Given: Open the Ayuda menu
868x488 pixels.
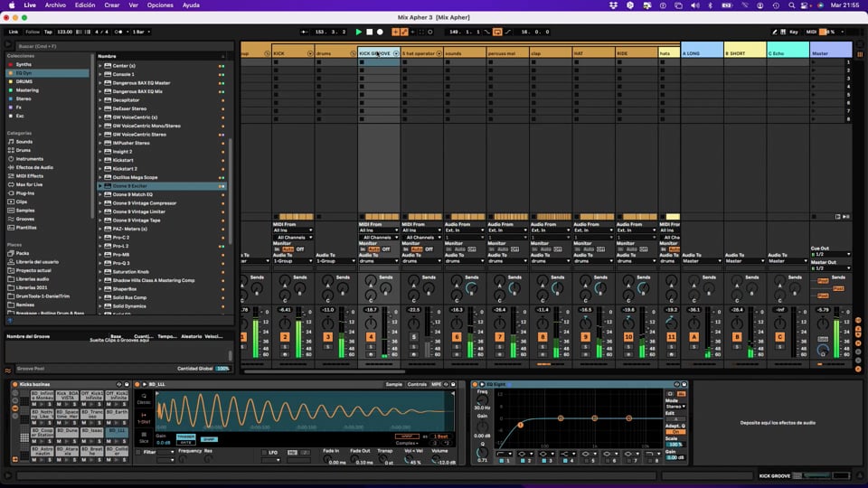Looking at the screenshot, I should pos(191,5).
